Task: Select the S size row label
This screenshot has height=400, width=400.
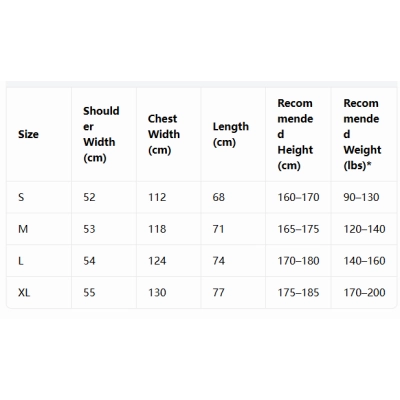Action: [21, 197]
